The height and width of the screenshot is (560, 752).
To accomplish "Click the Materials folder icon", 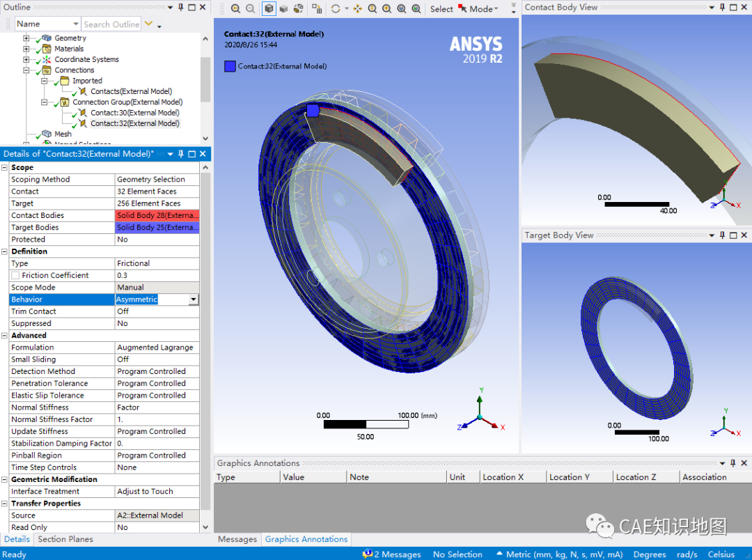I will [47, 49].
